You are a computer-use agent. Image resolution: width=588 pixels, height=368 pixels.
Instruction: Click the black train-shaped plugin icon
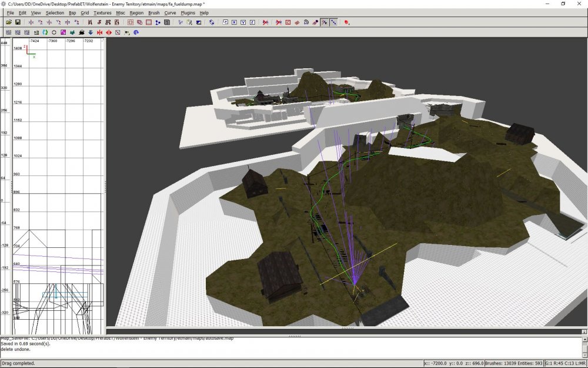click(81, 32)
